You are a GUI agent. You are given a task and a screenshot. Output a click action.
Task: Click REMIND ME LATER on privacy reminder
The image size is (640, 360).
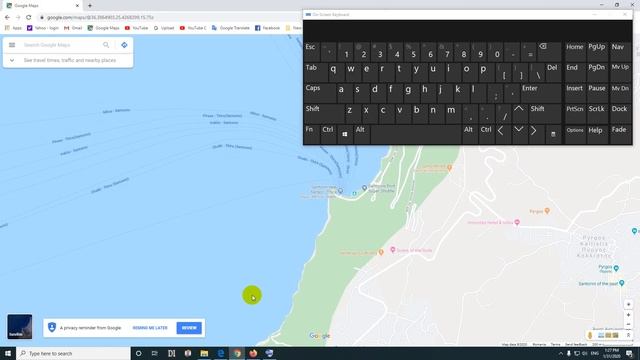tap(150, 328)
